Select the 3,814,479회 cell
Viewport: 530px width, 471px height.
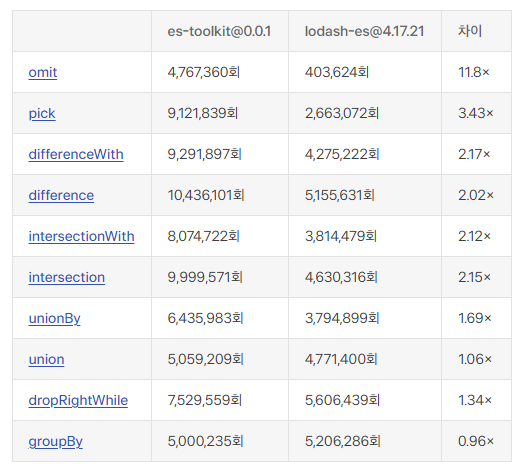(365, 236)
